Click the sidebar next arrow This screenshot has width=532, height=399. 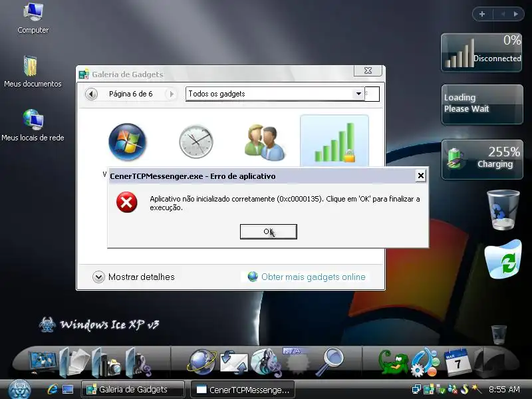click(x=516, y=14)
